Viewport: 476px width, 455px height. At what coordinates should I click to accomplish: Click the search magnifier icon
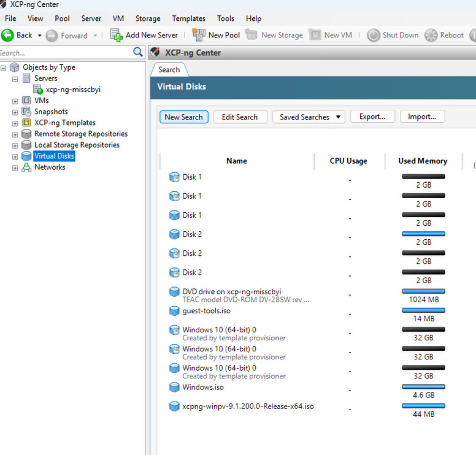(x=138, y=52)
